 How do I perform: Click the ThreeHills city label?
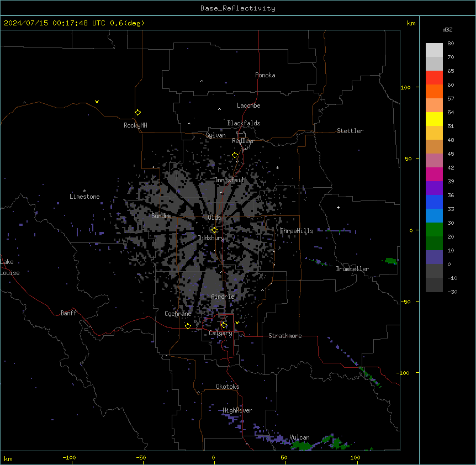click(x=297, y=231)
